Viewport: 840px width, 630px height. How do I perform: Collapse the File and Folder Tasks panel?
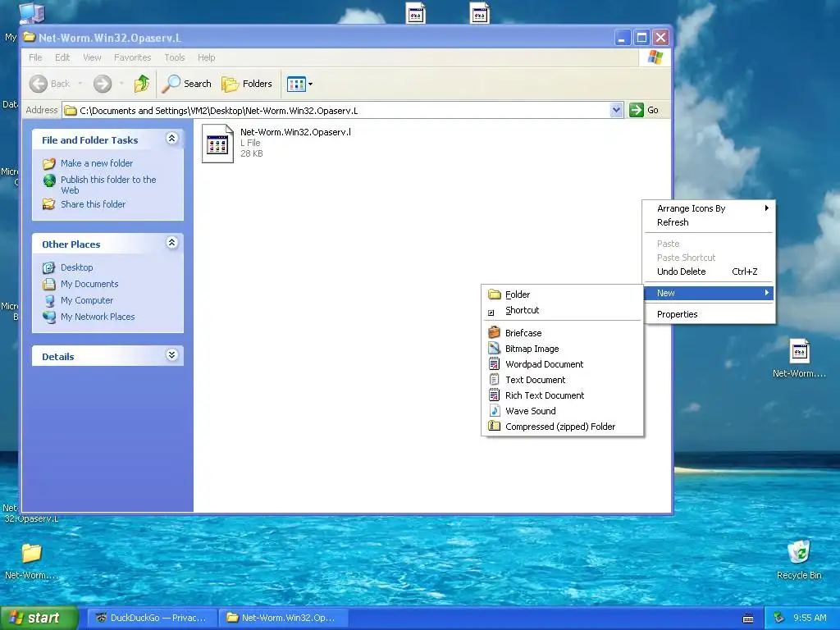pyautogui.click(x=171, y=139)
